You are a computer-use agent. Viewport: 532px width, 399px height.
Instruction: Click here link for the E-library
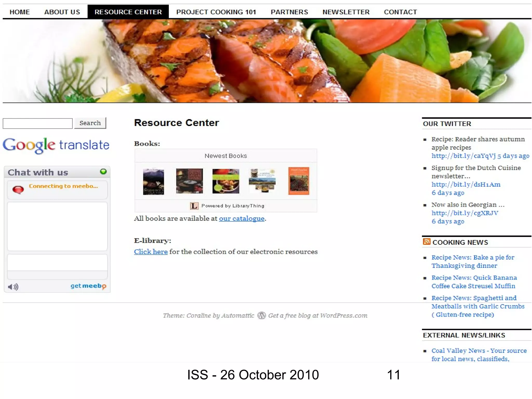[x=151, y=252]
